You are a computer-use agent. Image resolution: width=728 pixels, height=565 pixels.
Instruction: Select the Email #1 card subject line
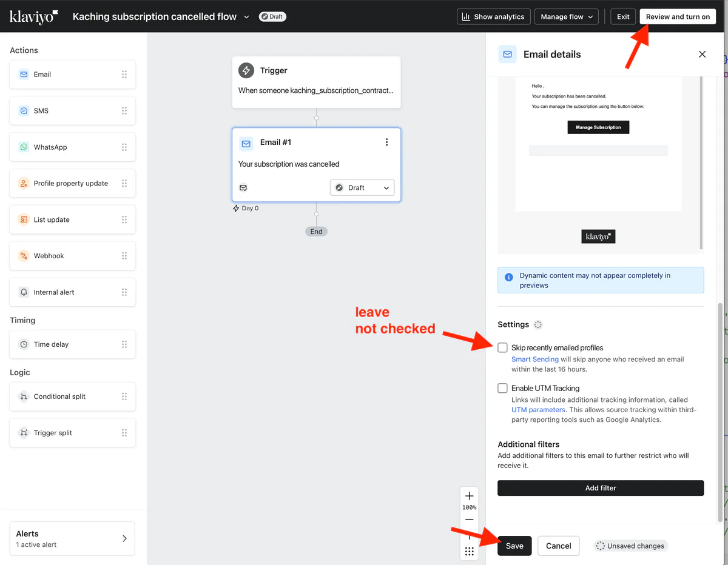[289, 164]
